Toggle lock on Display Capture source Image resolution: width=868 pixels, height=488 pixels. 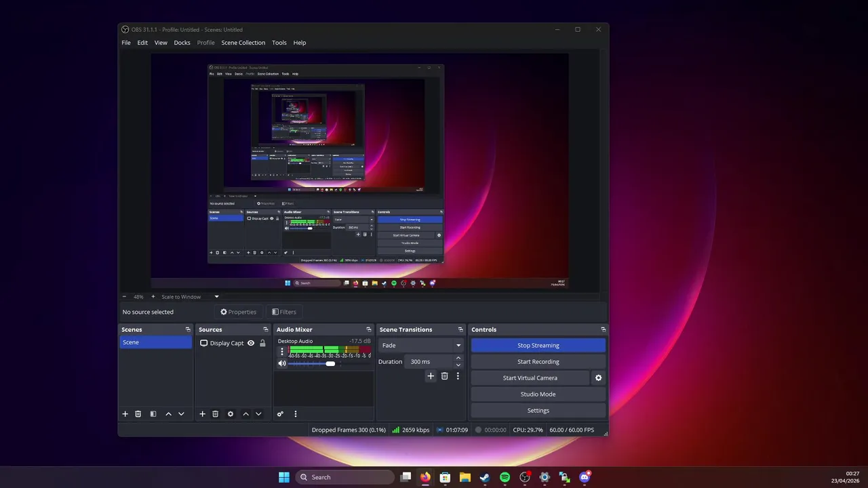point(262,343)
